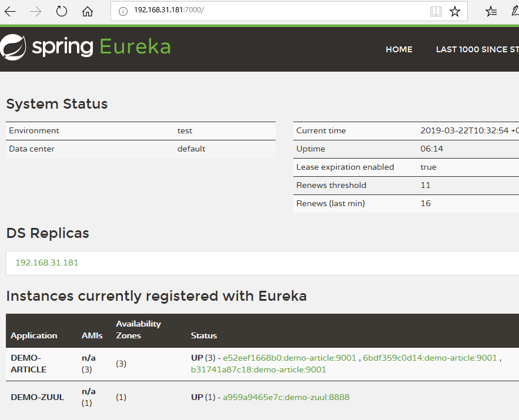Image resolution: width=519 pixels, height=420 pixels.
Task: Open the web notes pen tool
Action: [515, 11]
